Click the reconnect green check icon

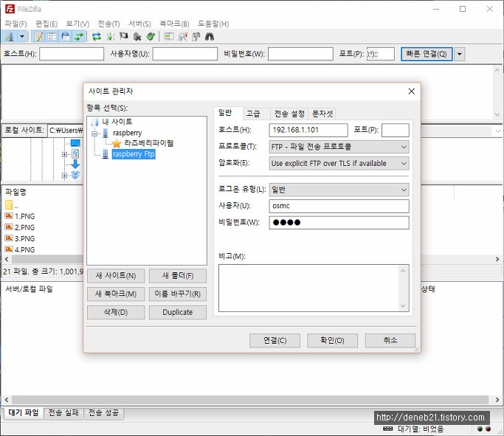click(151, 37)
